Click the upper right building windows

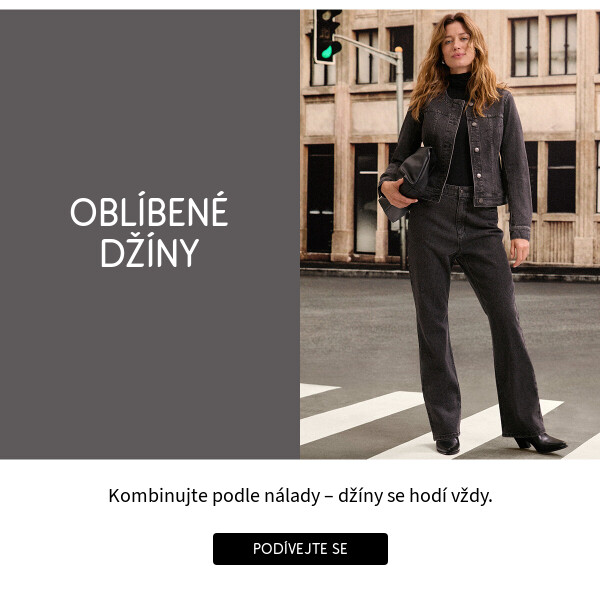543,46
